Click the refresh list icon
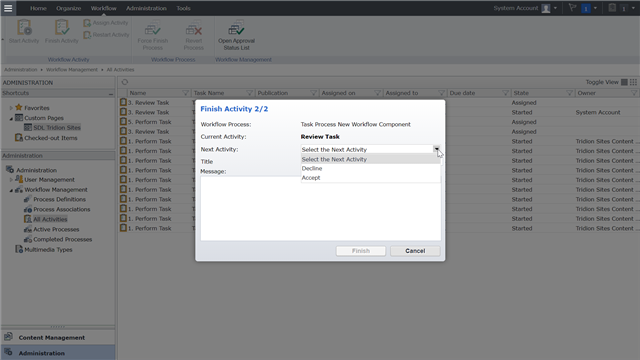This screenshot has height=360, width=640. [125, 82]
